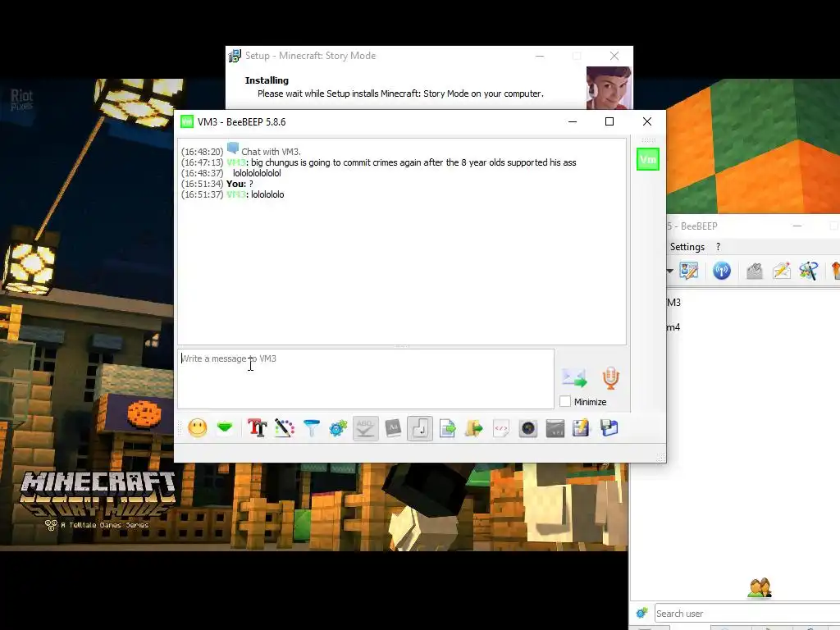Screen dimensions: 840x630
Task: Minimize the BeeBEEP chat window
Action: 573,121
